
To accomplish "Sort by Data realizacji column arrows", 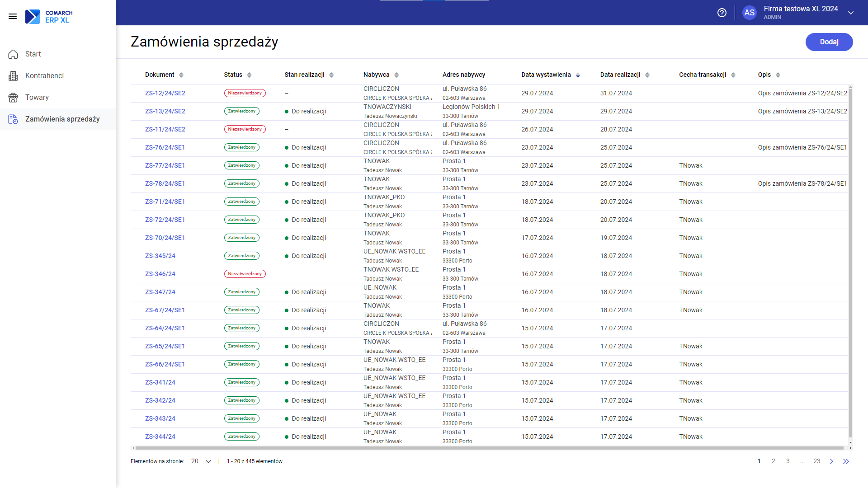I will (647, 75).
